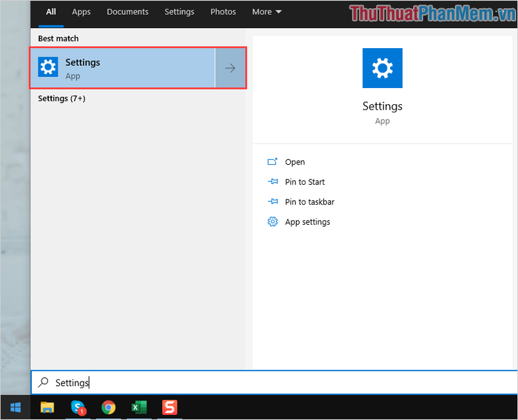Open Skype from the taskbar

(x=78, y=407)
